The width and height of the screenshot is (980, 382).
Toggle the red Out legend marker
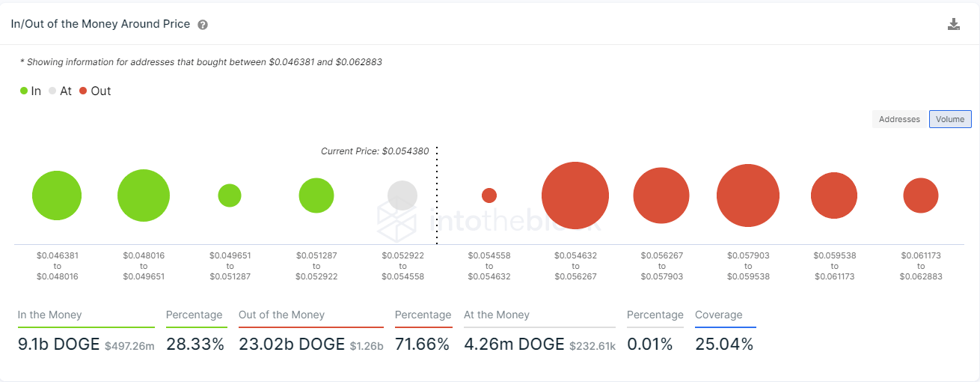(83, 91)
